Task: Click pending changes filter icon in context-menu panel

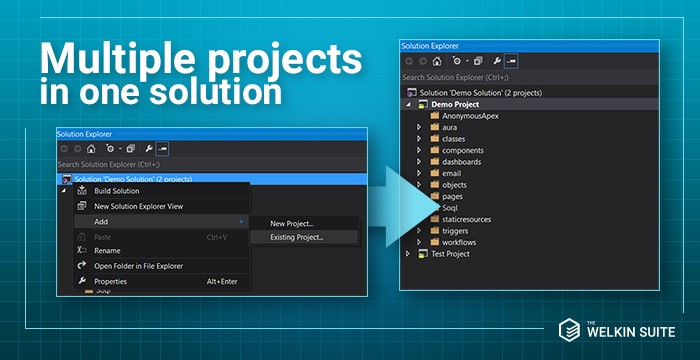Action: click(110, 149)
